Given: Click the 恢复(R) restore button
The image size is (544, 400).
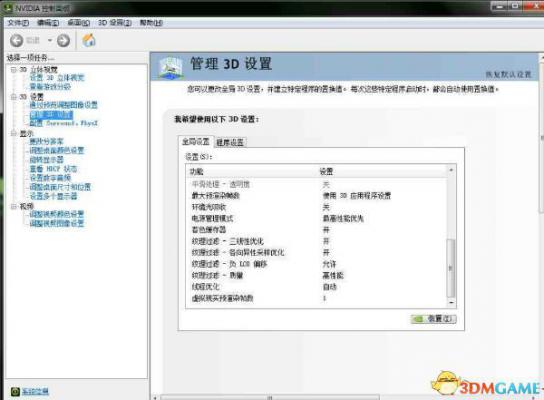Looking at the screenshot, I should click(433, 319).
